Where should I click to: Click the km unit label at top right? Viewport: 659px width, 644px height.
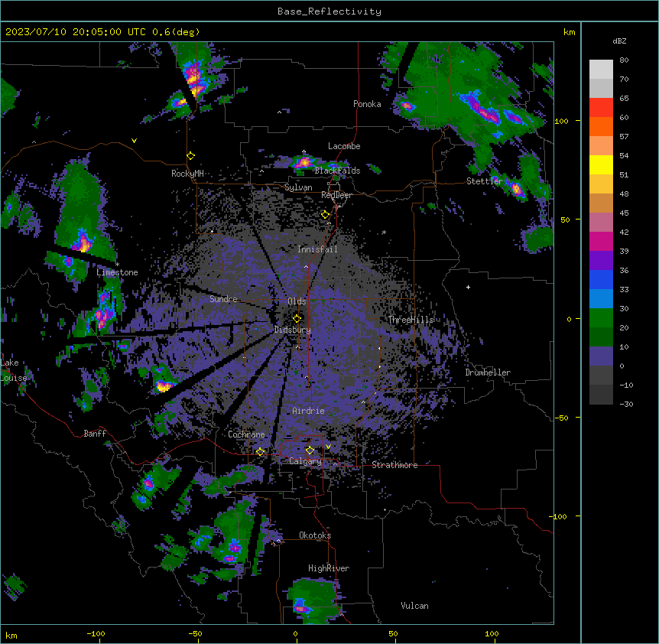pyautogui.click(x=569, y=32)
